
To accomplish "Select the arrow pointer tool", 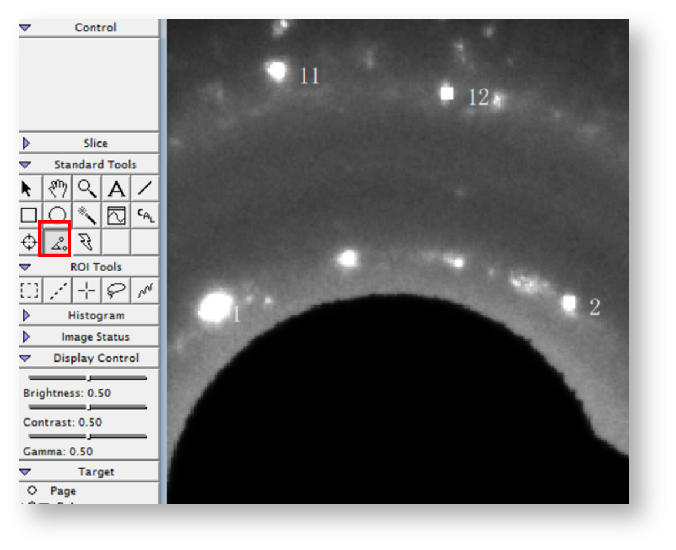I will point(29,188).
